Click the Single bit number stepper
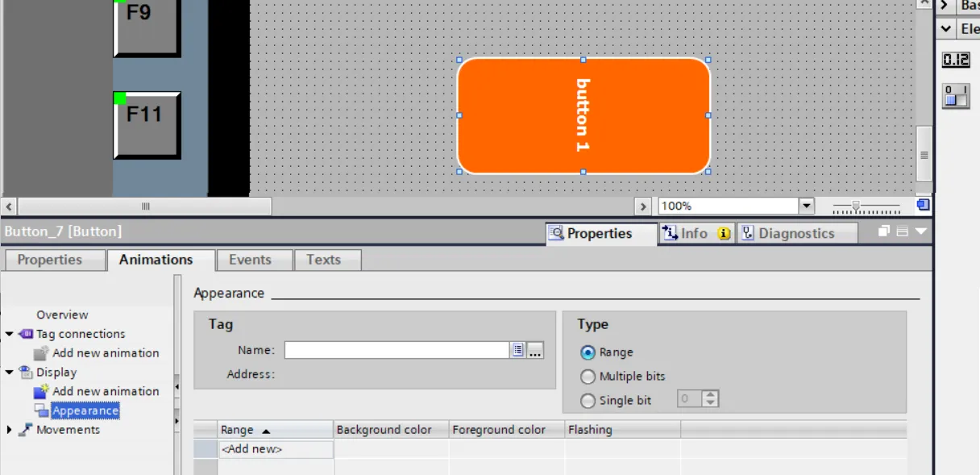 coord(710,398)
